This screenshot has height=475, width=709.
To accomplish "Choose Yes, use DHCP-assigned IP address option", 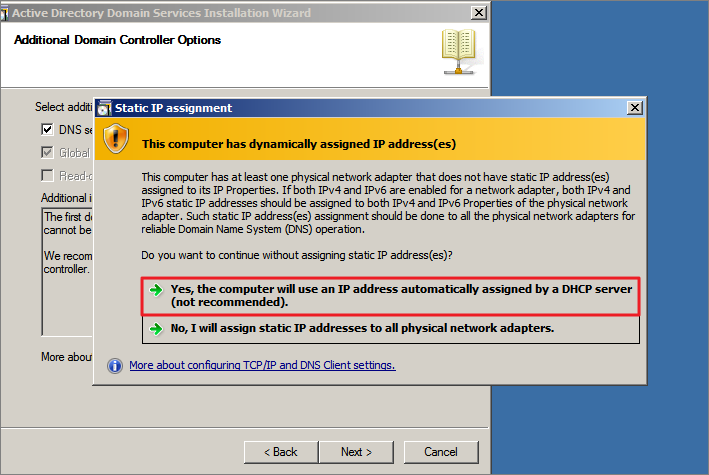I will tap(391, 296).
